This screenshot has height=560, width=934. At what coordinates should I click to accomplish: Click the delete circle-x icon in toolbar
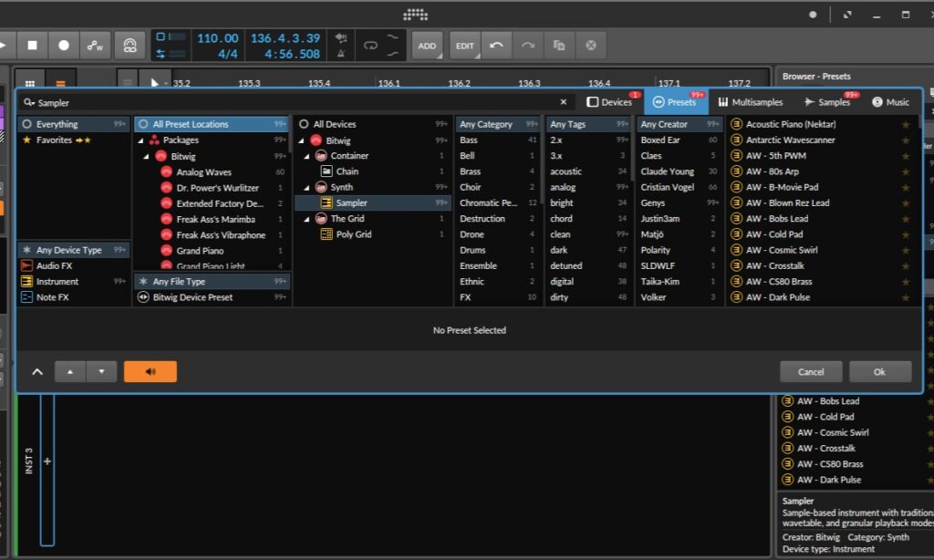point(591,46)
